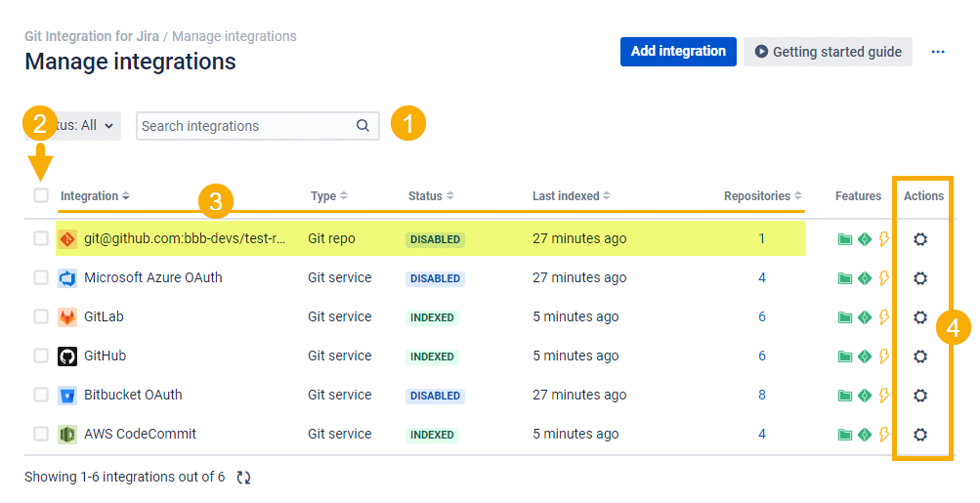Click the refresh icon beside integrations count
This screenshot has height=503, width=980.
243,478
